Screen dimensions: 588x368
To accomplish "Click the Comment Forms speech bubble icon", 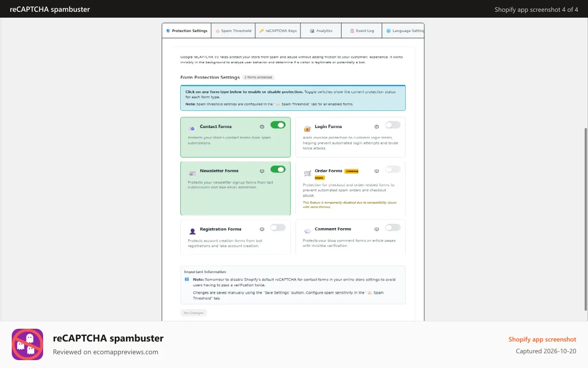I will click(x=307, y=231).
